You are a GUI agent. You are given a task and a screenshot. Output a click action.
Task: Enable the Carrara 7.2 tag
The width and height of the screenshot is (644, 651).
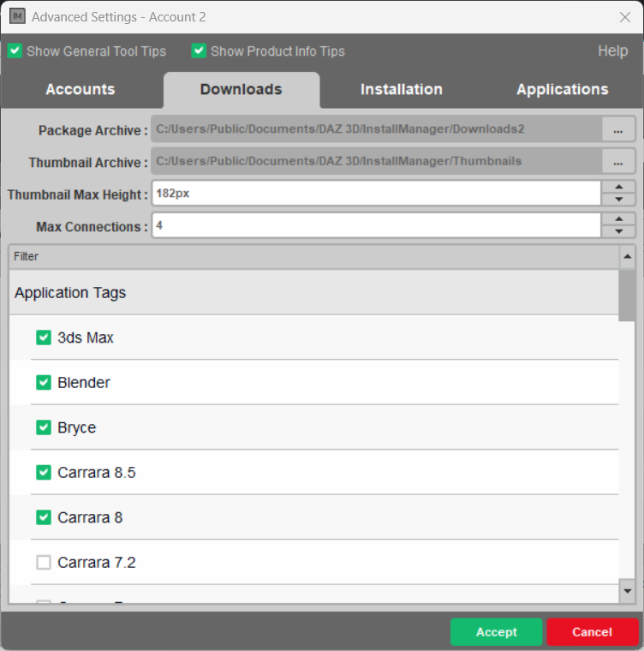tap(44, 563)
